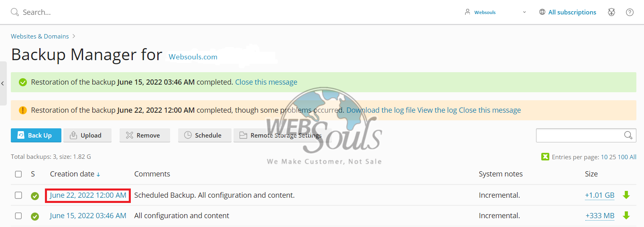This screenshot has width=644, height=227.
Task: Expand the Websouls user account dropdown
Action: pos(495,12)
